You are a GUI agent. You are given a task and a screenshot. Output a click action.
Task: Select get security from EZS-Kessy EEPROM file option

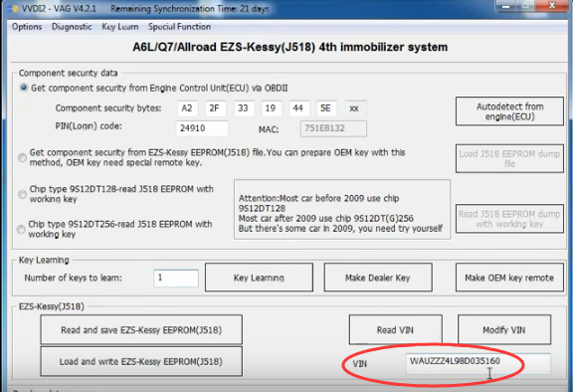click(x=22, y=157)
